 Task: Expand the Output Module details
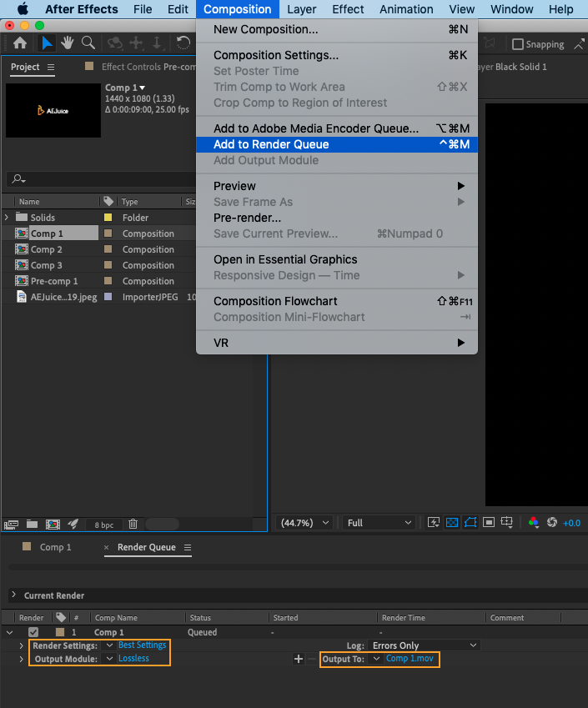pos(21,659)
